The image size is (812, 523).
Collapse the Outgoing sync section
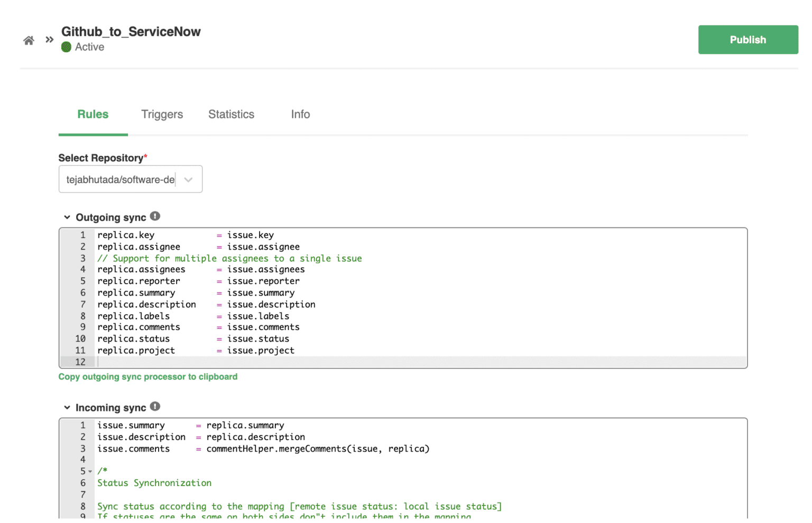click(x=67, y=217)
